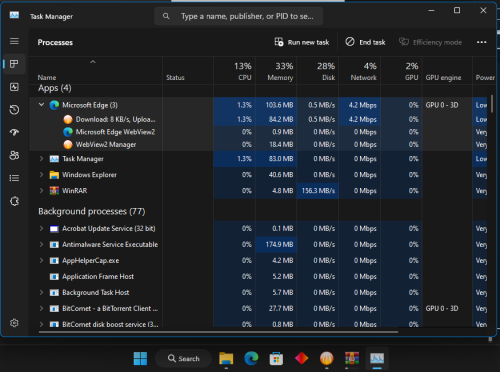Select the Processes sidebar icon

(14, 64)
